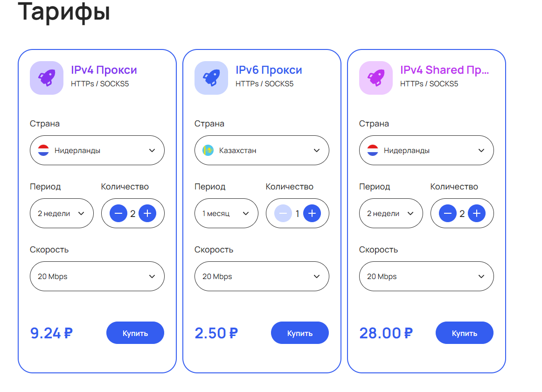Open the country dropdown on IPv4 Прокси card

coord(97,150)
